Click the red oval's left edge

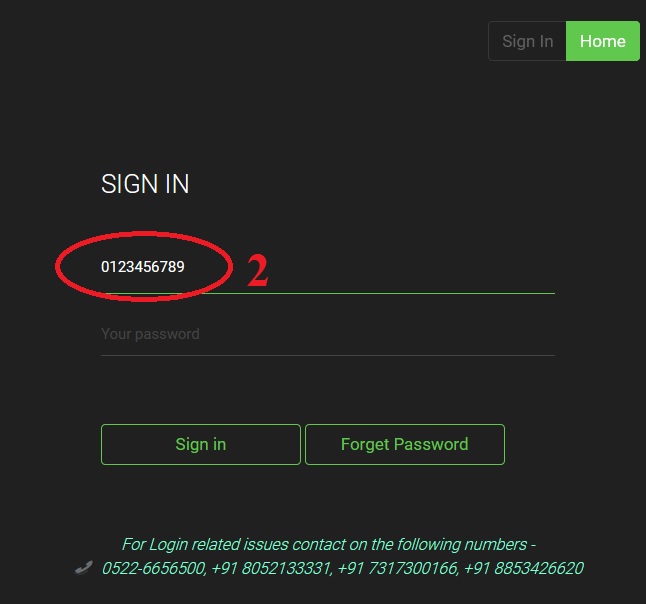[x=57, y=265]
